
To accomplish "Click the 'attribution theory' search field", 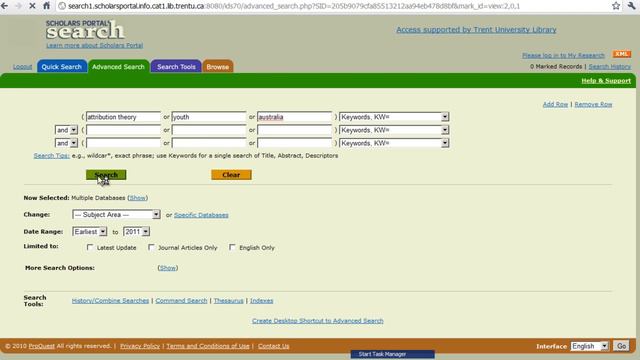I will pyautogui.click(x=123, y=117).
